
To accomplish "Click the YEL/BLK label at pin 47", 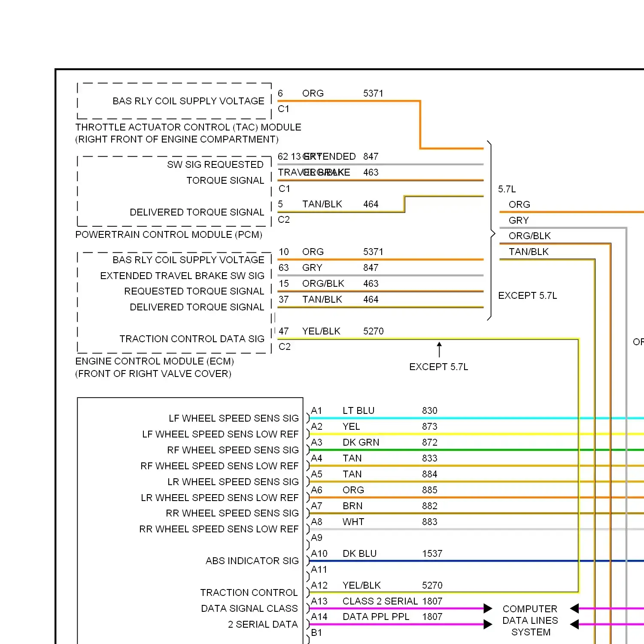I will coord(321,331).
